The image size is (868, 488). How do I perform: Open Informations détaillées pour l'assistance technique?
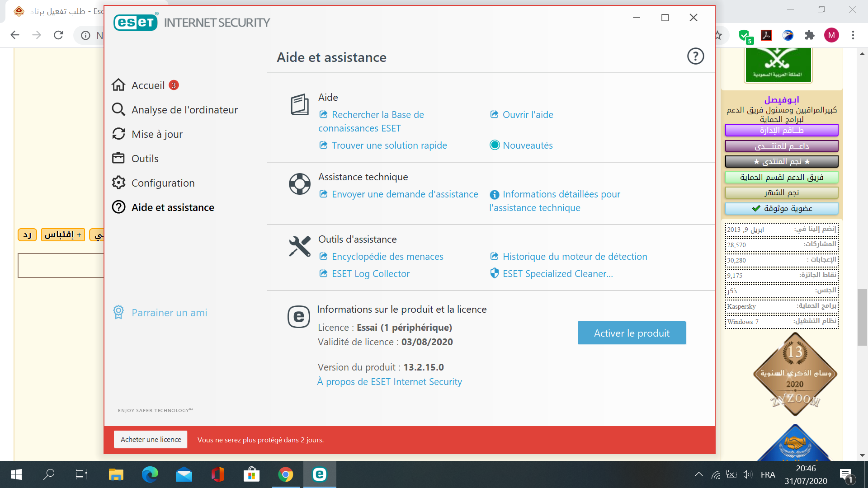(555, 201)
